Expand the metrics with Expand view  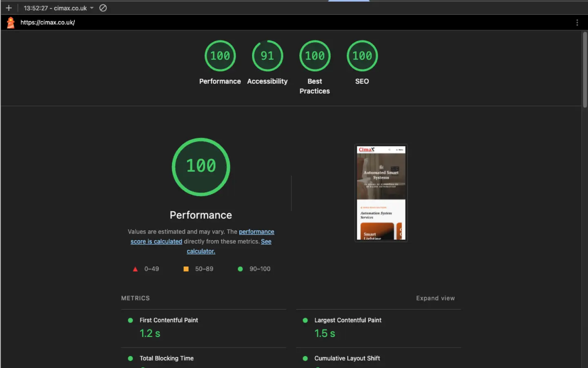point(435,298)
